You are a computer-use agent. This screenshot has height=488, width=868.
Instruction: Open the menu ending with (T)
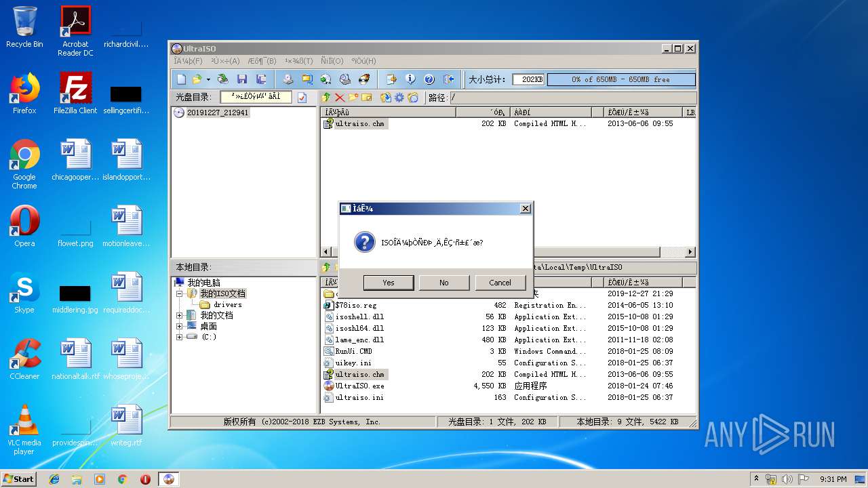click(298, 61)
